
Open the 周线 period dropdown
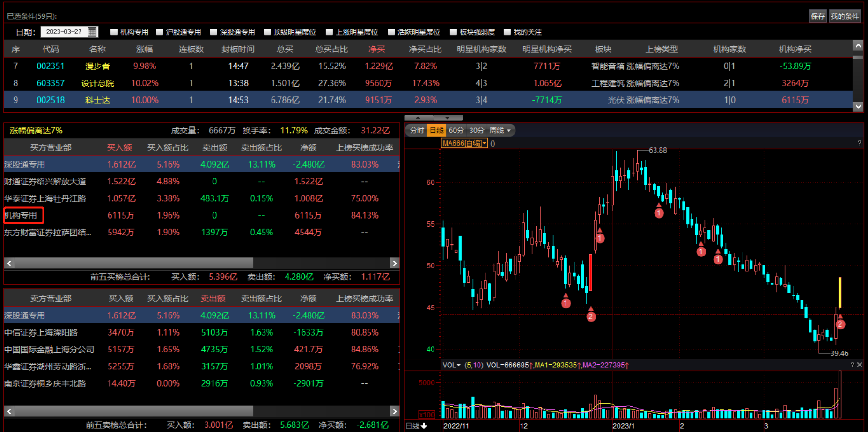[x=500, y=131]
